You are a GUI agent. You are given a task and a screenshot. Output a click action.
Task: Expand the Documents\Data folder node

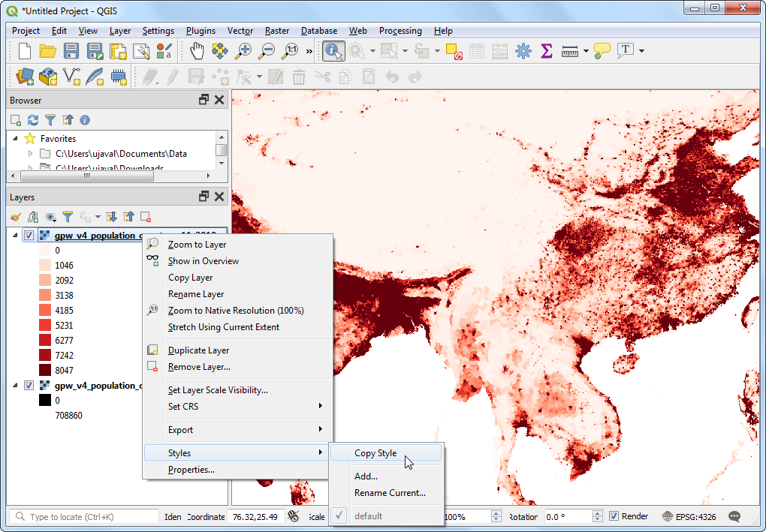pyautogui.click(x=31, y=154)
